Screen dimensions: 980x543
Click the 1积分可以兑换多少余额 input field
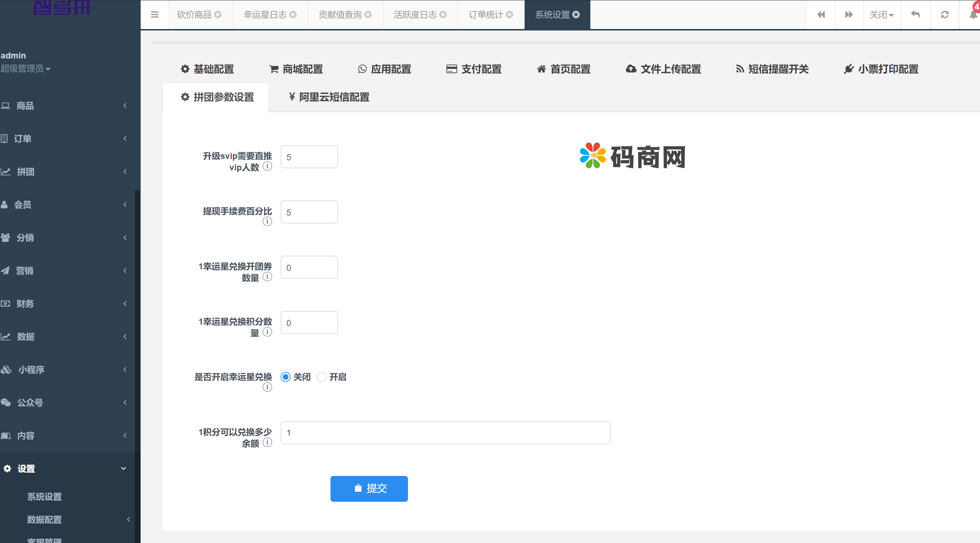[445, 433]
